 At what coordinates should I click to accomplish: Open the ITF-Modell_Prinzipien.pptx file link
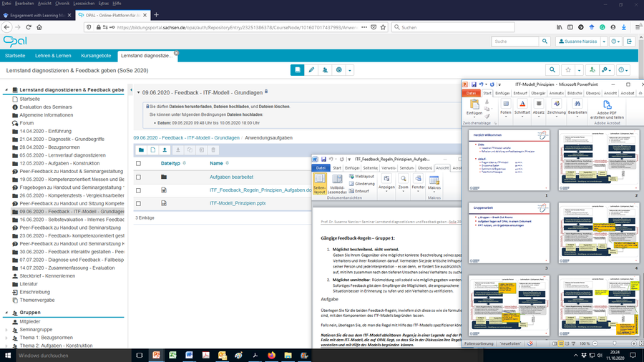point(238,204)
